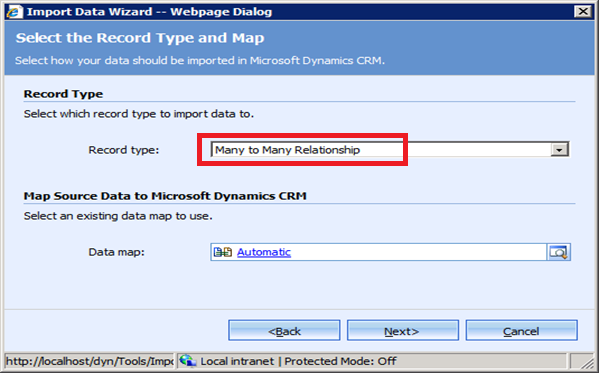Click the Record type: label

(x=124, y=150)
